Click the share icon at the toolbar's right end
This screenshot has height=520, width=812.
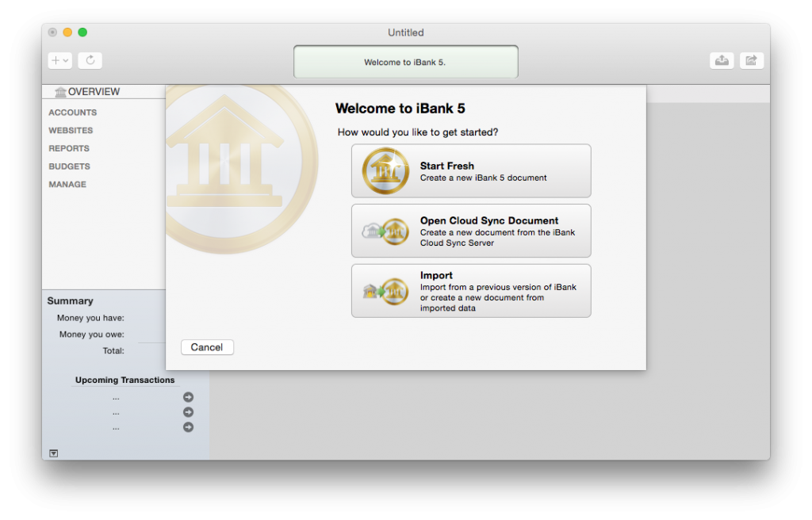(752, 60)
